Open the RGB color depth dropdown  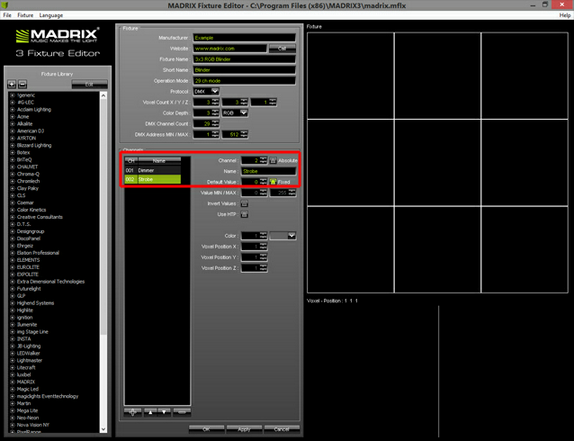click(x=235, y=113)
